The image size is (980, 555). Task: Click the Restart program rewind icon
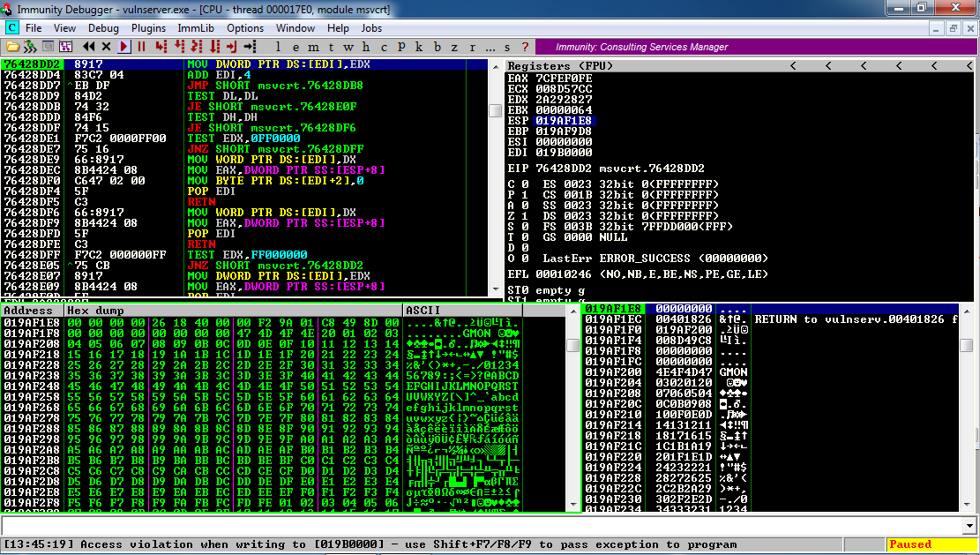pyautogui.click(x=89, y=46)
